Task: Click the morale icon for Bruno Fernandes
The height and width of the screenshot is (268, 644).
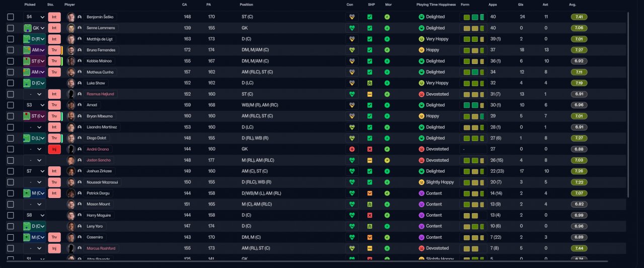Action: pyautogui.click(x=387, y=50)
